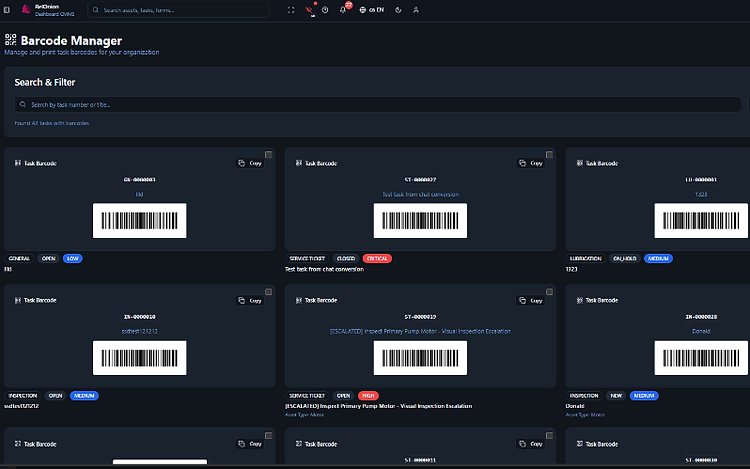Select the ST-0000011 card checkbox

[x=549, y=436]
